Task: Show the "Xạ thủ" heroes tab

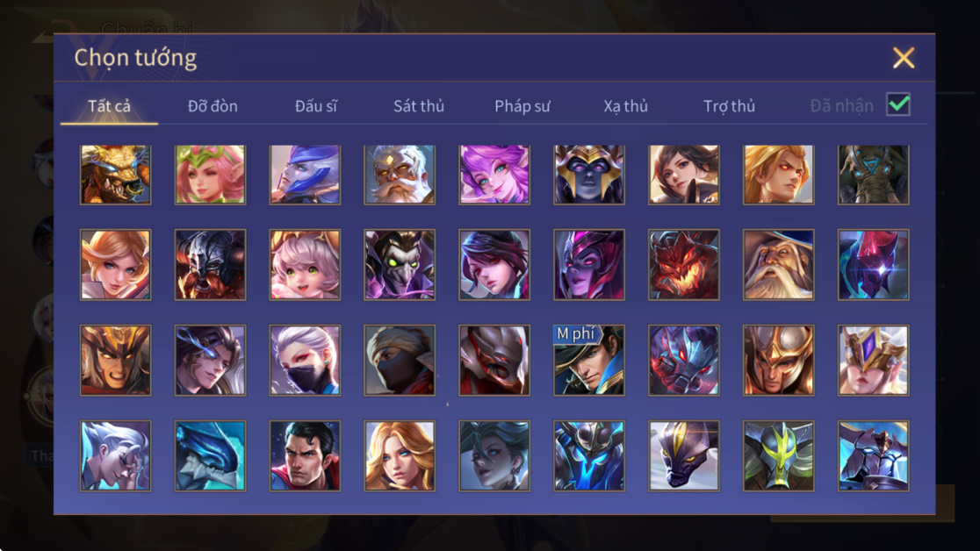Action: [x=625, y=106]
